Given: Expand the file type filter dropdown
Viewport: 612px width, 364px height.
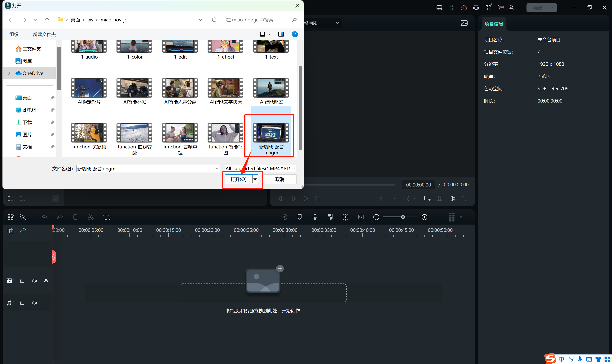Looking at the screenshot, I should click(293, 169).
